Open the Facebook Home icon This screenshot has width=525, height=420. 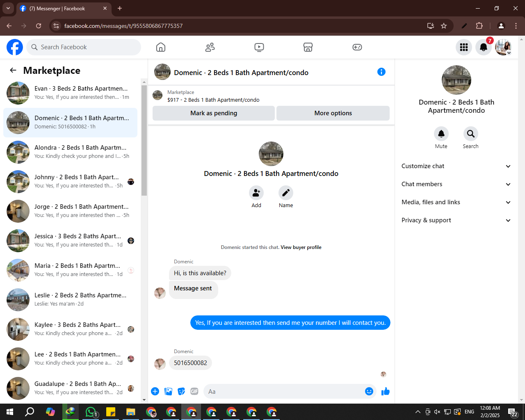161,47
